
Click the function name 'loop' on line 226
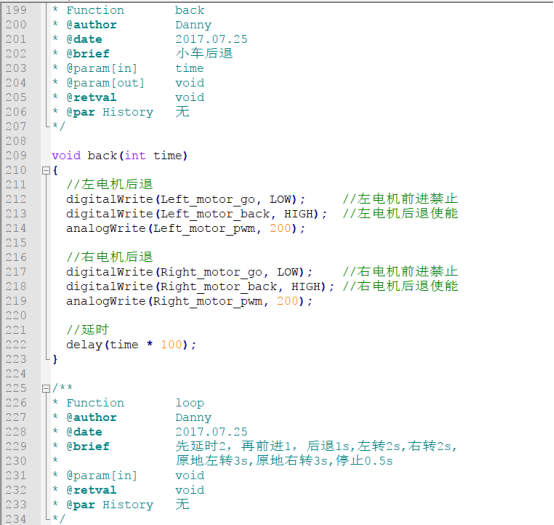point(190,403)
